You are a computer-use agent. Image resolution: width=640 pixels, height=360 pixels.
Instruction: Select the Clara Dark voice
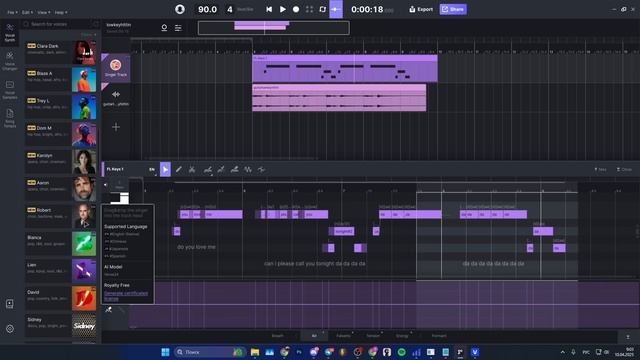[x=61, y=52]
